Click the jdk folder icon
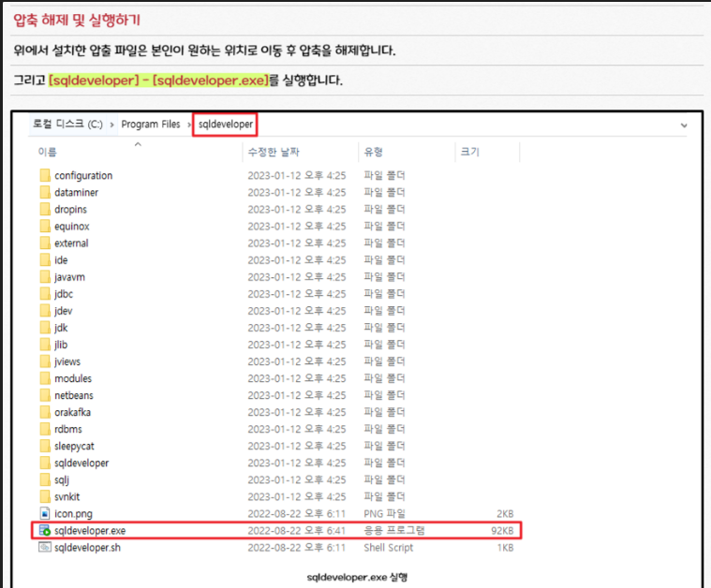The image size is (711, 588). (x=45, y=328)
